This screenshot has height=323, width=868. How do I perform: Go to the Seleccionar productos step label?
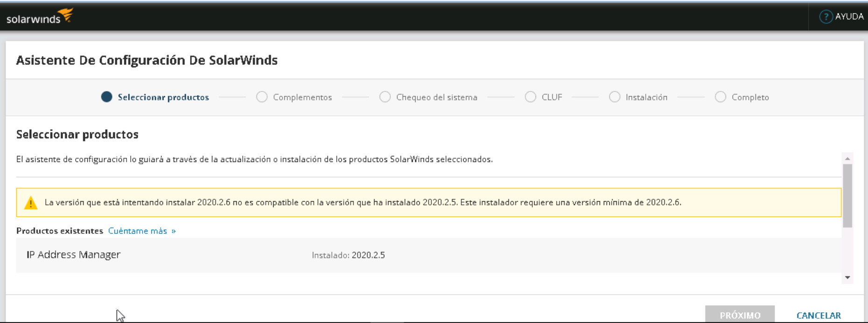pos(163,97)
